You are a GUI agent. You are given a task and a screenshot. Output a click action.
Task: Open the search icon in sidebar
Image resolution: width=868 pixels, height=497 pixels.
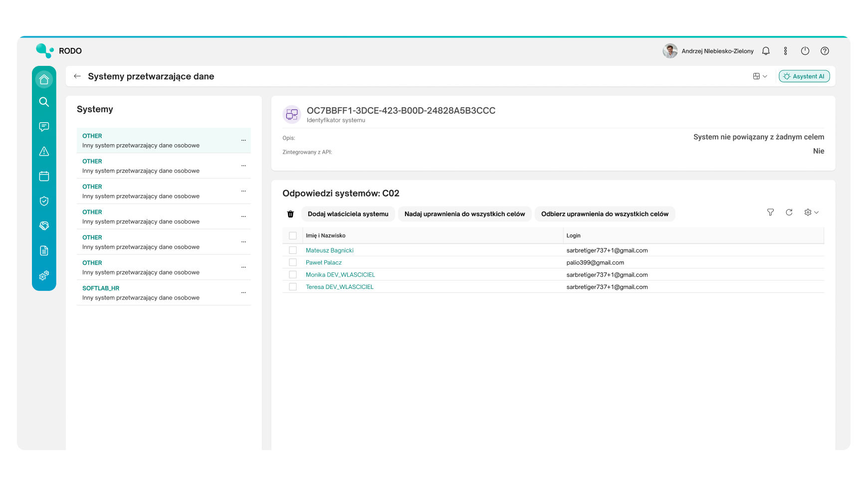(x=44, y=102)
